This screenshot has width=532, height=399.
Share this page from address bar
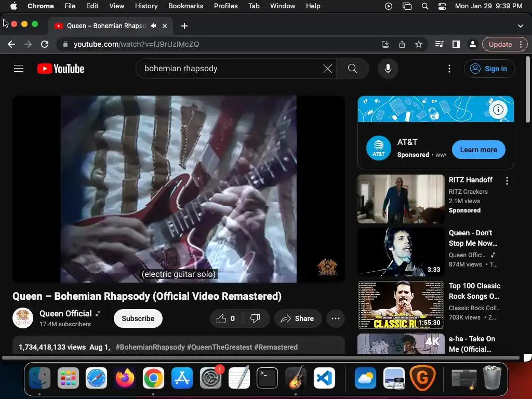pos(402,44)
